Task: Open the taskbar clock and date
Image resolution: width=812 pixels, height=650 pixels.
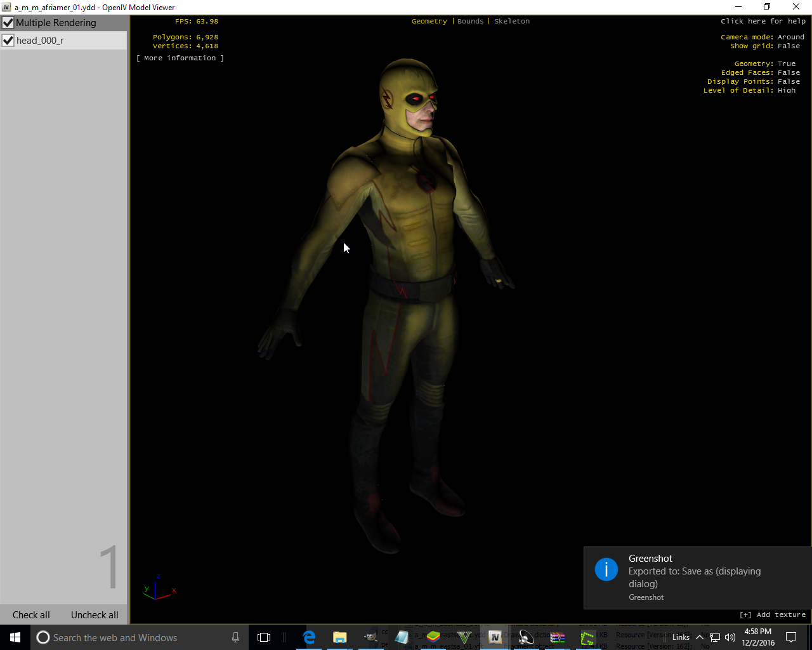Action: coord(758,637)
